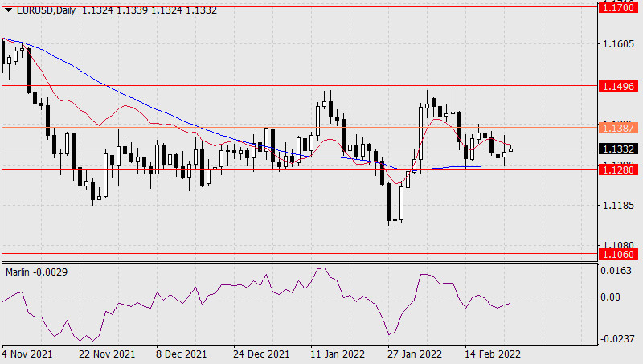The width and height of the screenshot is (643, 364).
Task: Click the 8 Dec 2021 date label
Action: pos(181,354)
